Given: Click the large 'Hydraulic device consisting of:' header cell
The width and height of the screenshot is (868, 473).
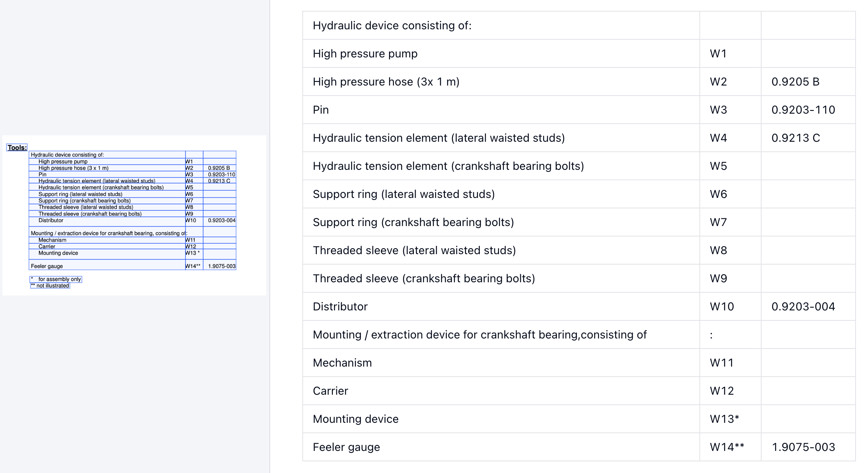Looking at the screenshot, I should [x=392, y=25].
